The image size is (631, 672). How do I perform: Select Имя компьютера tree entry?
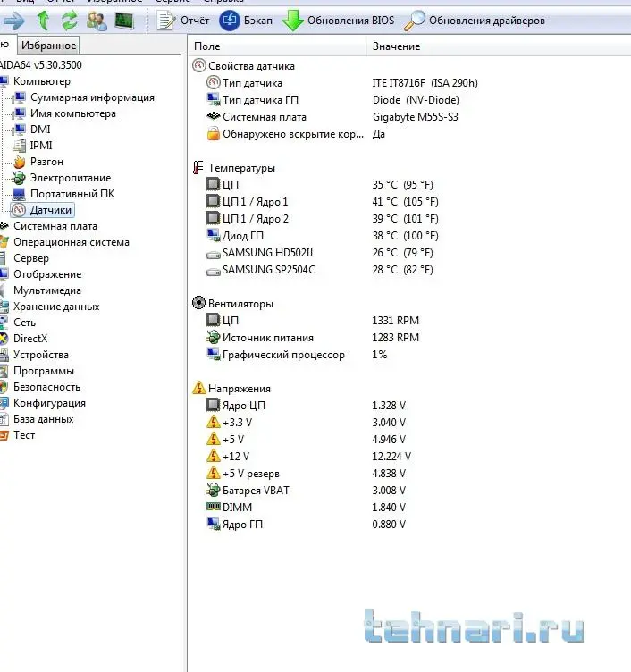click(73, 113)
